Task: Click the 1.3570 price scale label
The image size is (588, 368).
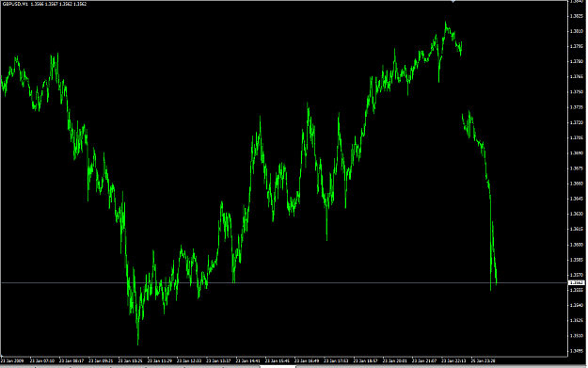Action: click(577, 275)
